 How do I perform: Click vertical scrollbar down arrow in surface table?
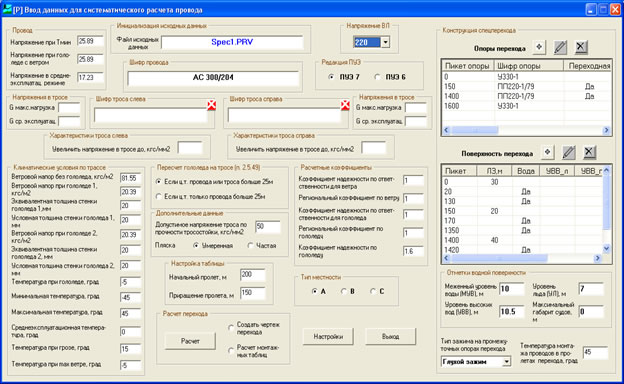(606, 249)
